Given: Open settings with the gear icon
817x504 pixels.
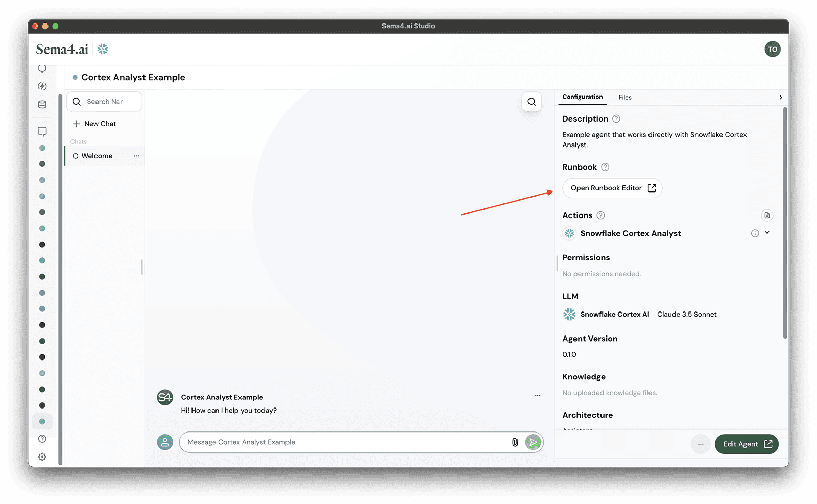Looking at the screenshot, I should tap(42, 457).
